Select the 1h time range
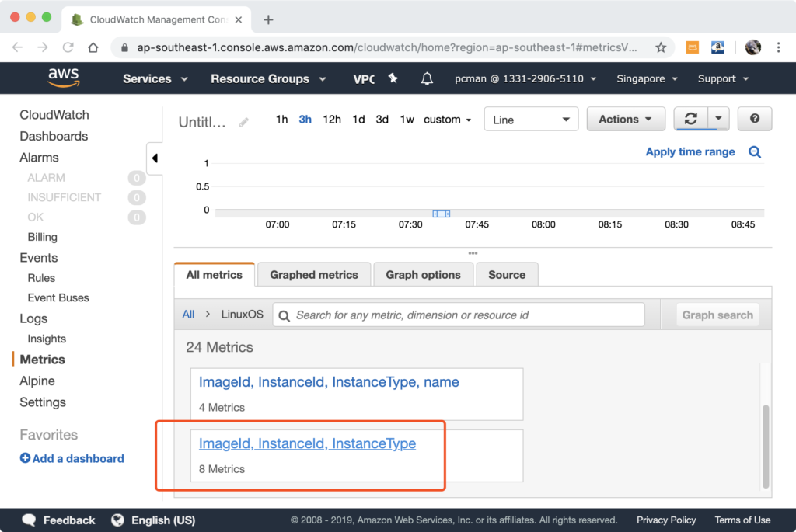 (x=281, y=120)
